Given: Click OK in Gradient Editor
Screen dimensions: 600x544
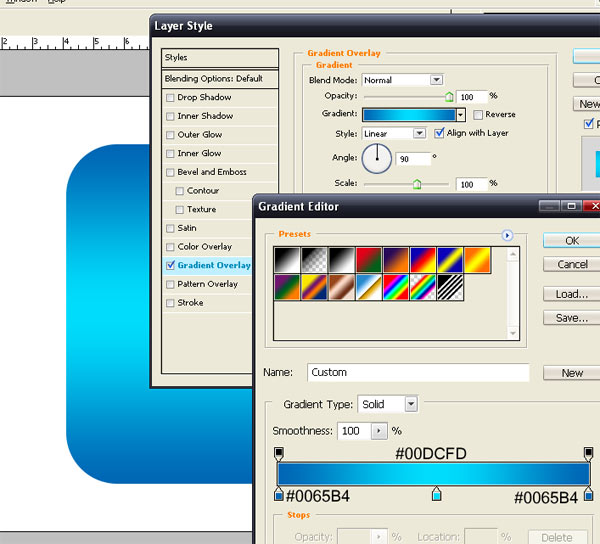Looking at the screenshot, I should pyautogui.click(x=572, y=241).
